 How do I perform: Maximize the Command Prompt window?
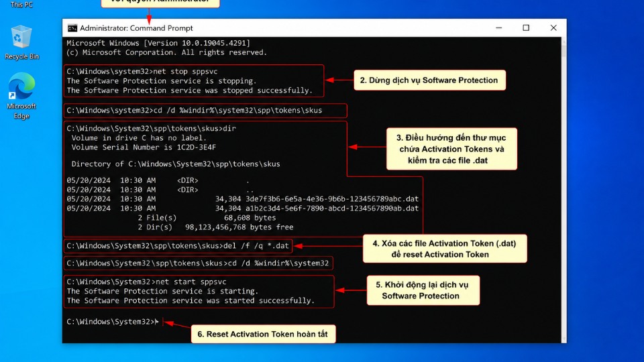coord(526,28)
